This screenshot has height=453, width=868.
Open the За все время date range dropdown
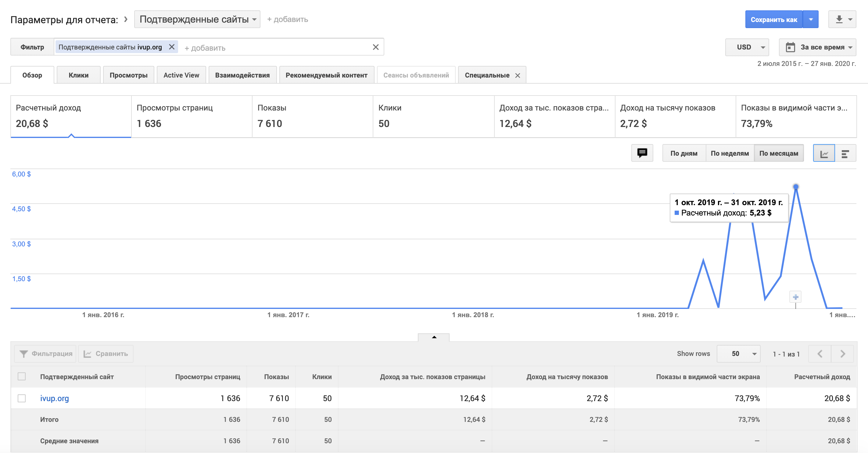[x=817, y=47]
